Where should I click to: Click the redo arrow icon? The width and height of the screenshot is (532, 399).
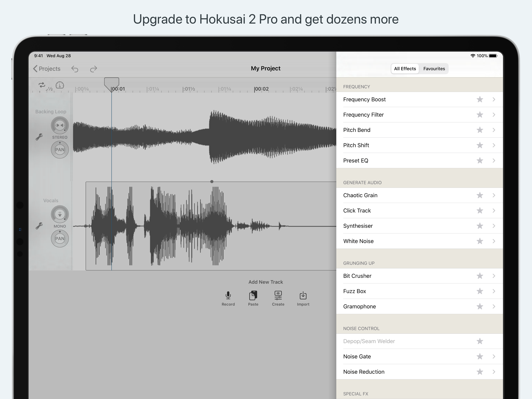[93, 69]
